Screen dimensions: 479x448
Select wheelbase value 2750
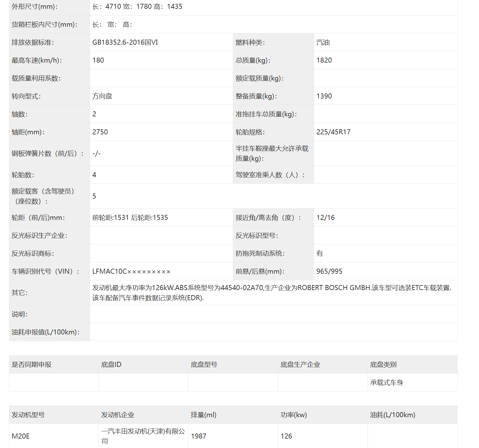pyautogui.click(x=100, y=132)
